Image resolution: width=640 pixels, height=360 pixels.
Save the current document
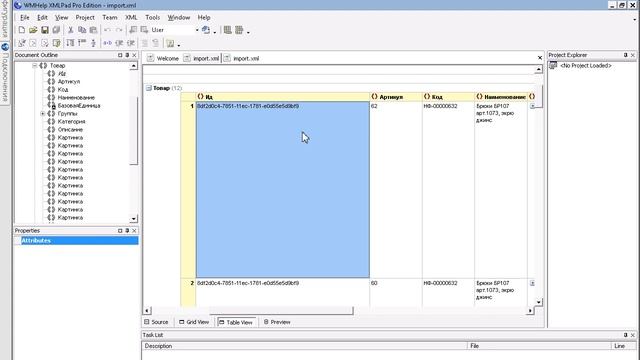45,30
